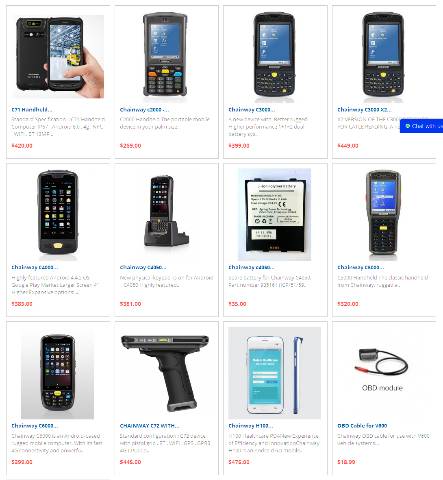Open the chat widget button
Viewport: 443px width, 480px height.
[422, 126]
